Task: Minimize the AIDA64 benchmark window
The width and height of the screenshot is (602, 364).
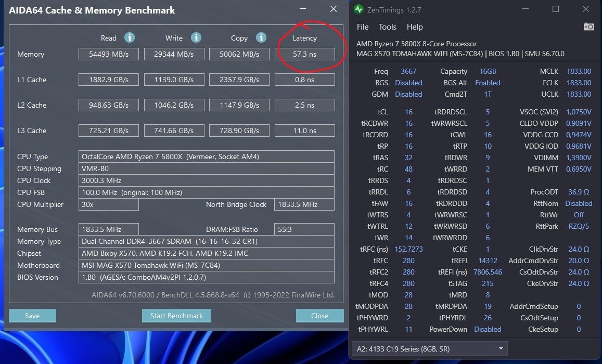Action: coord(303,9)
